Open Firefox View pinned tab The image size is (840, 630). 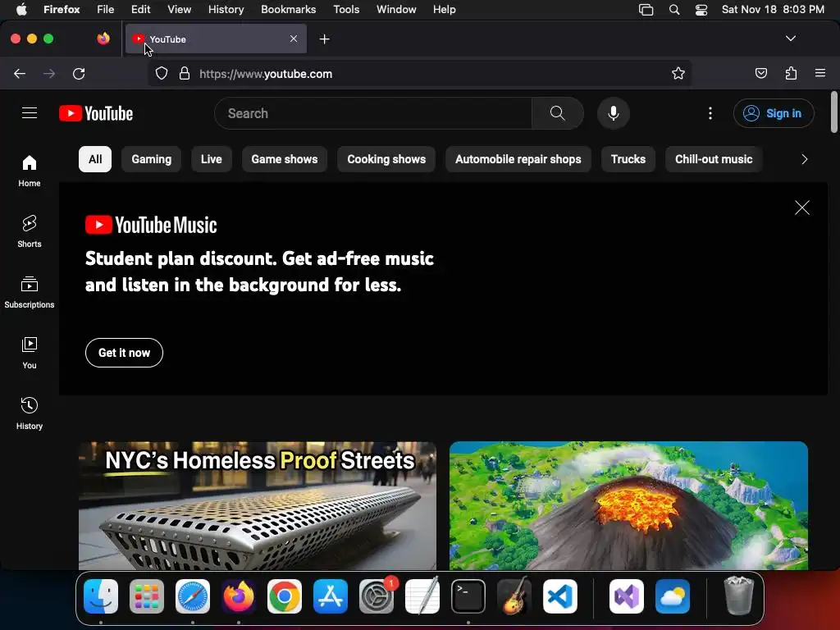[x=103, y=39]
